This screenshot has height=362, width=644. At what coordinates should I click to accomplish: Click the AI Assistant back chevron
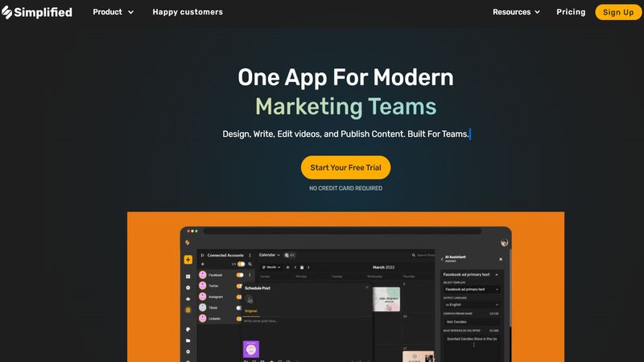point(442,259)
